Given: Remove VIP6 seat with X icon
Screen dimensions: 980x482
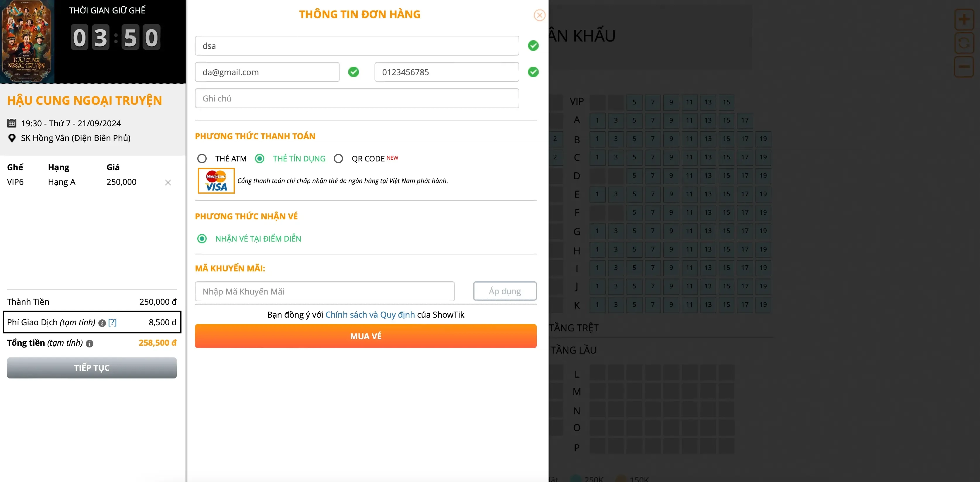Looking at the screenshot, I should tap(168, 183).
